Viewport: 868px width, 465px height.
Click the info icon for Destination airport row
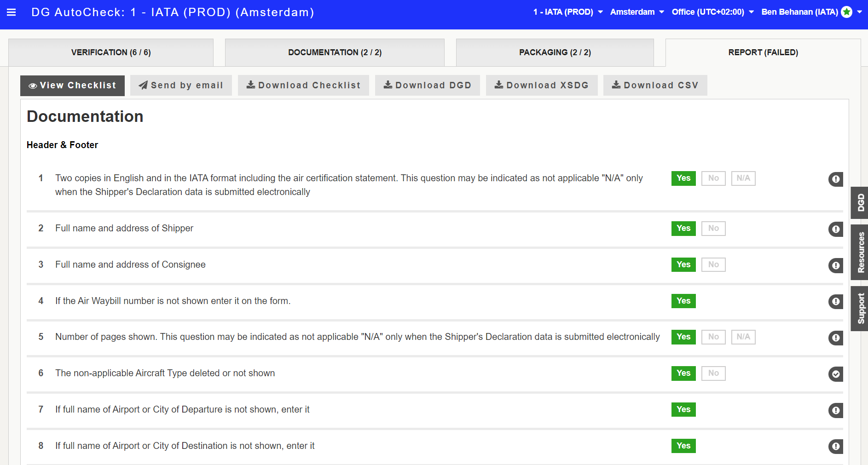(x=836, y=446)
